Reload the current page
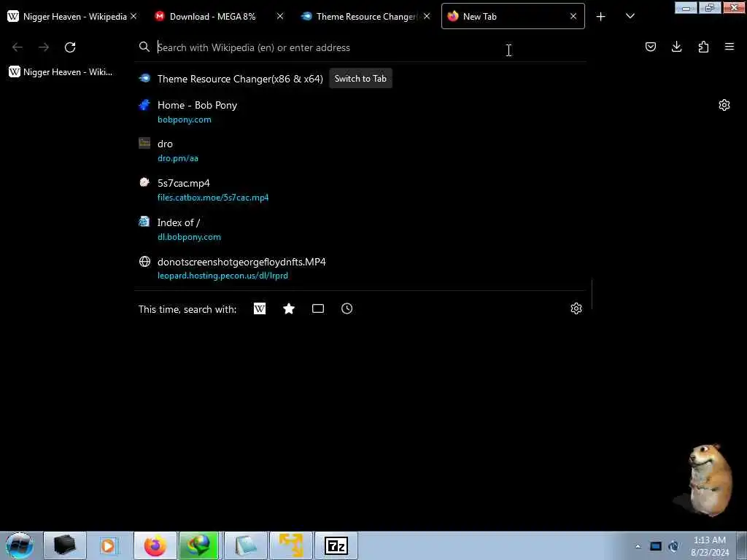This screenshot has height=560, width=747. (70, 47)
